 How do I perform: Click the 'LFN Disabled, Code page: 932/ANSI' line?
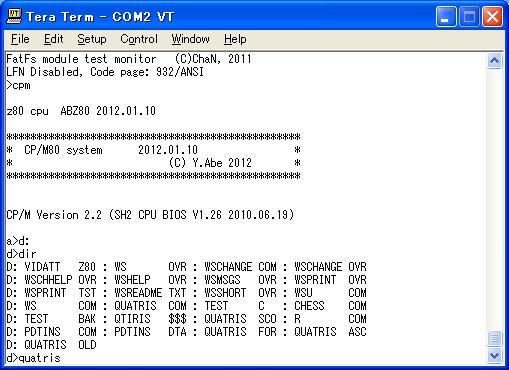(x=105, y=72)
